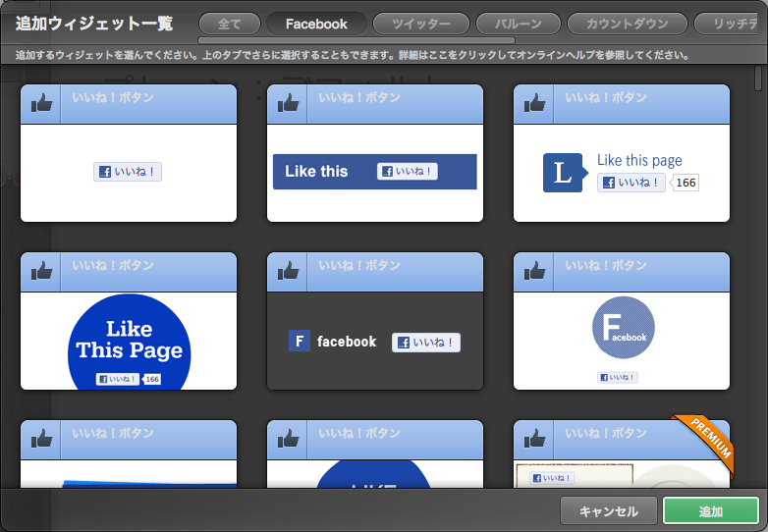Click the horizontal tab scrollbar under tabs
768x532 pixels.
pos(357,40)
